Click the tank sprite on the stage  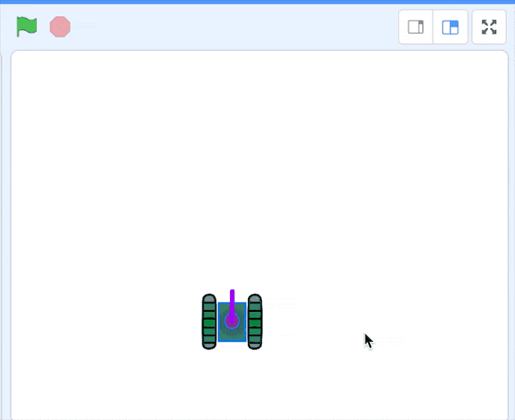[x=232, y=320]
